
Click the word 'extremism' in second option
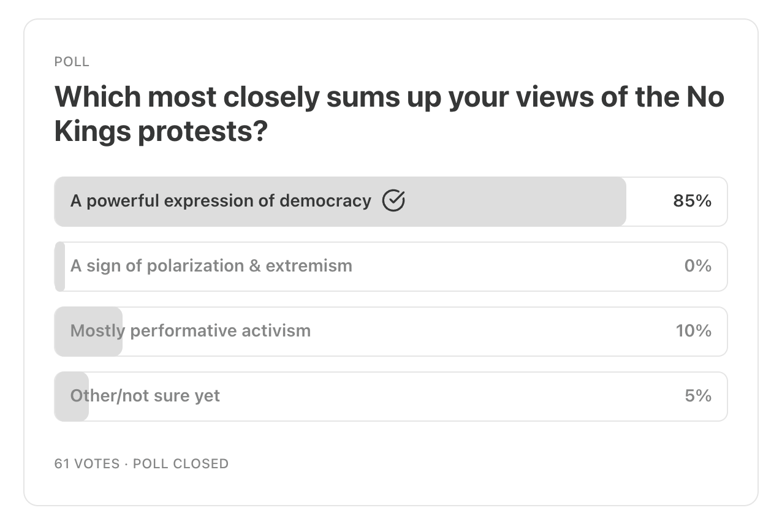(x=309, y=266)
